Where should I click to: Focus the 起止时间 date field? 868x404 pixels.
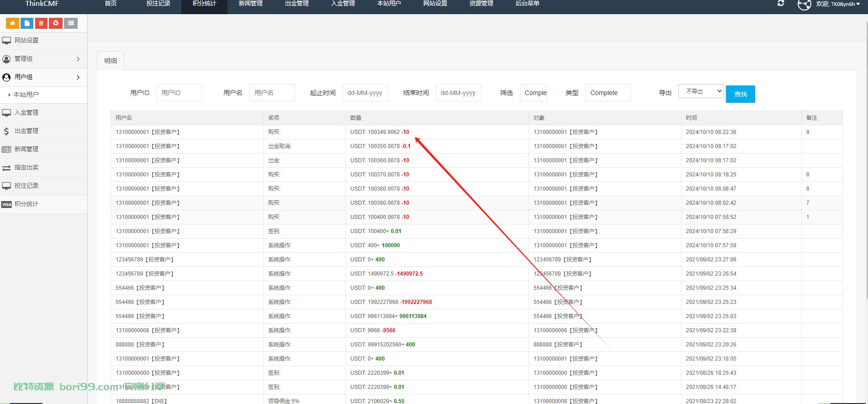click(x=365, y=93)
